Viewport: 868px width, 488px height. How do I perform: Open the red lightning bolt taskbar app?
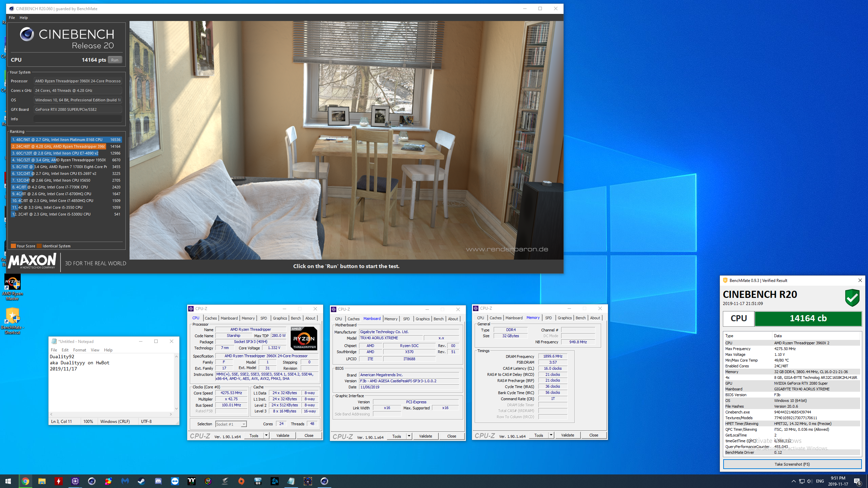coord(59,481)
